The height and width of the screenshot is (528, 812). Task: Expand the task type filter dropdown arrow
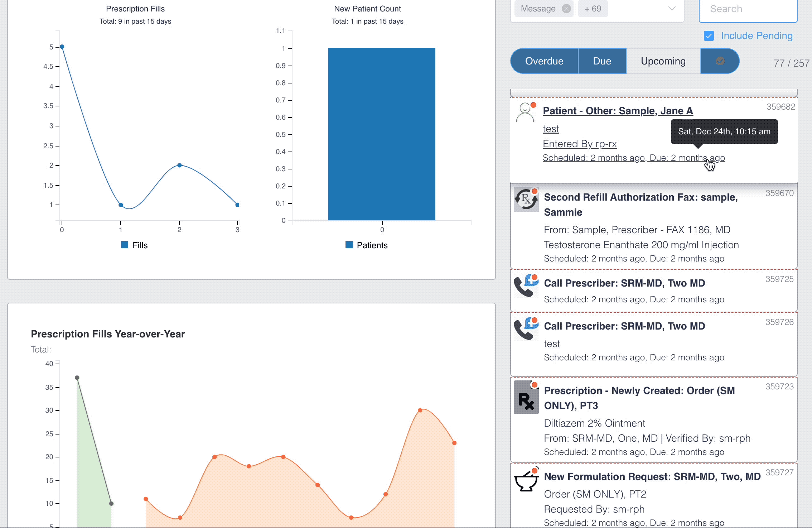tap(672, 9)
